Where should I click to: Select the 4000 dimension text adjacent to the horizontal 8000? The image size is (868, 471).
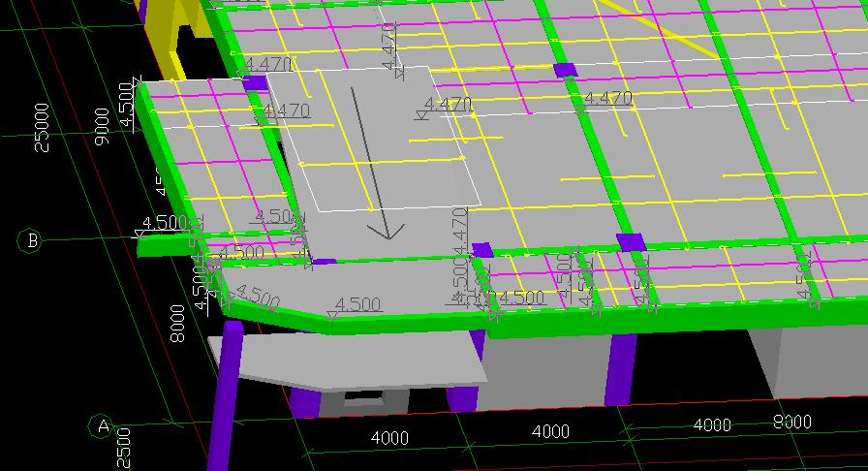pos(712,425)
